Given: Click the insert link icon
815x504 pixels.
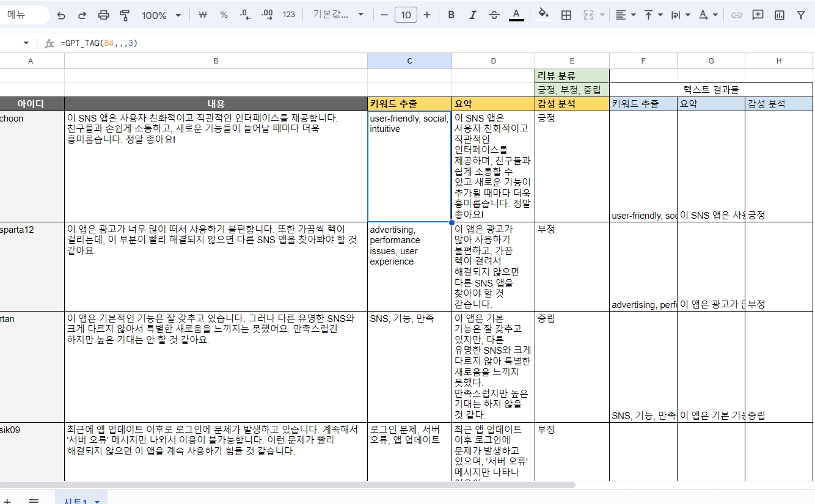Looking at the screenshot, I should point(737,15).
